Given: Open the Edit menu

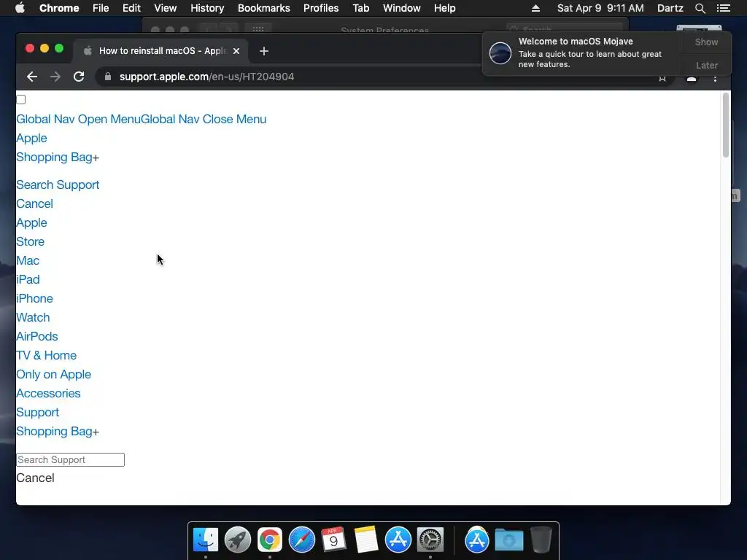Looking at the screenshot, I should pos(131,8).
